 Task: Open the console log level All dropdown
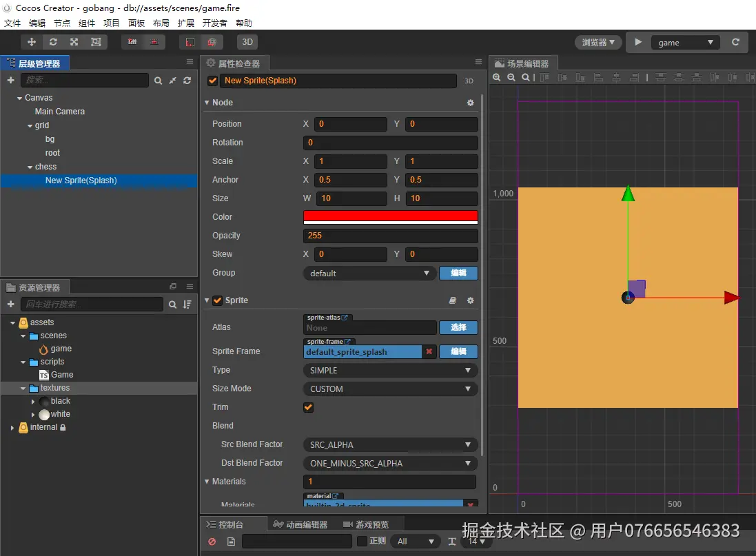[415, 541]
